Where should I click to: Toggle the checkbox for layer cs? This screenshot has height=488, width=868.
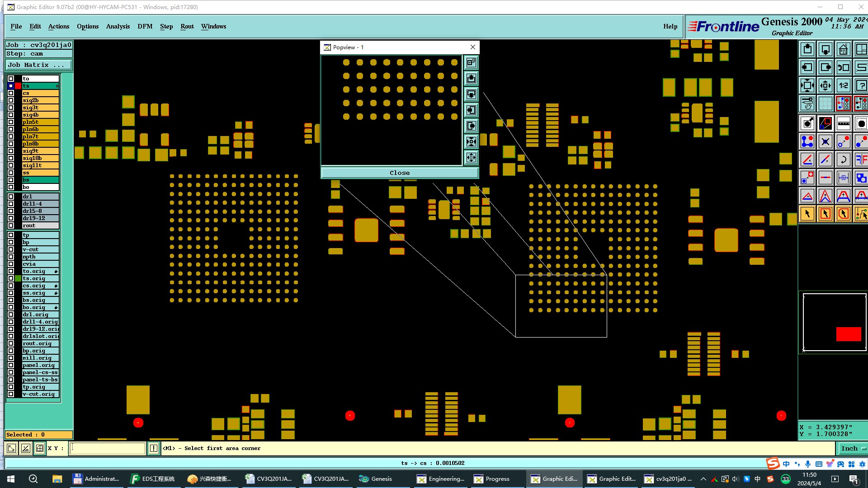click(11, 93)
